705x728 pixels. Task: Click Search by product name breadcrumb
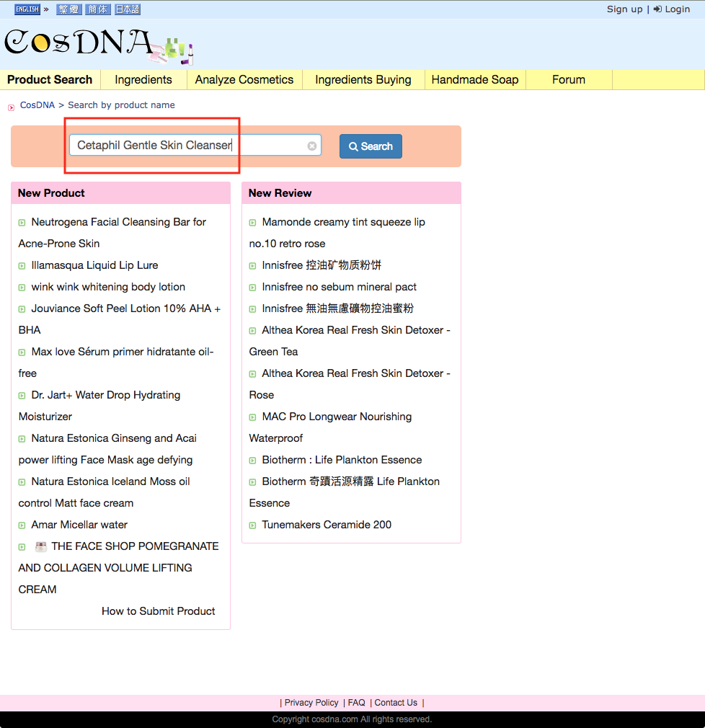(121, 105)
